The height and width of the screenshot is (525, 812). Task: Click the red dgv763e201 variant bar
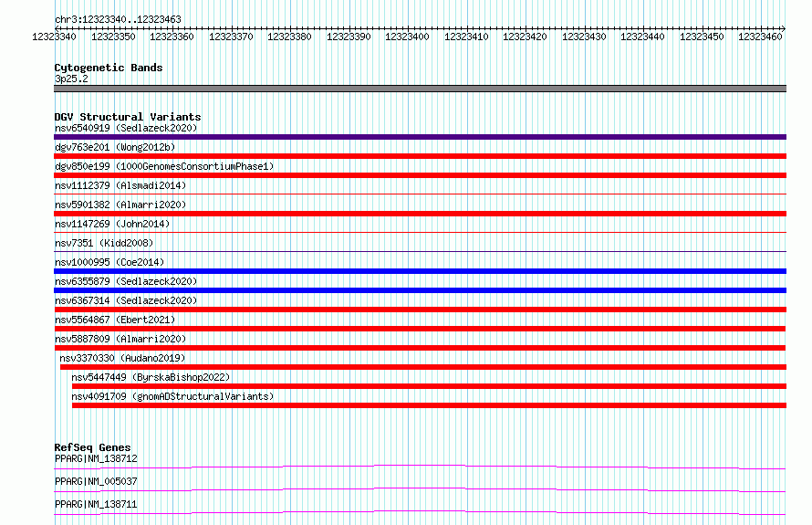[420, 156]
